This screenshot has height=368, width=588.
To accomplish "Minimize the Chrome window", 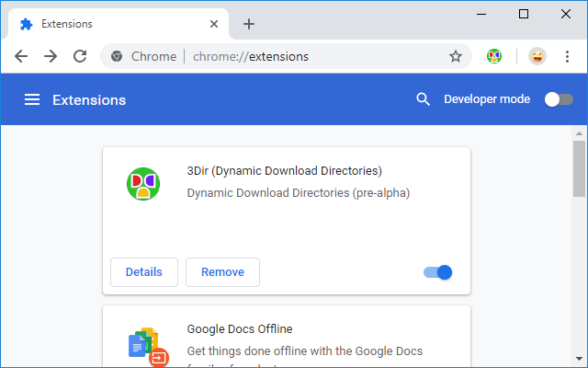I will tap(481, 15).
